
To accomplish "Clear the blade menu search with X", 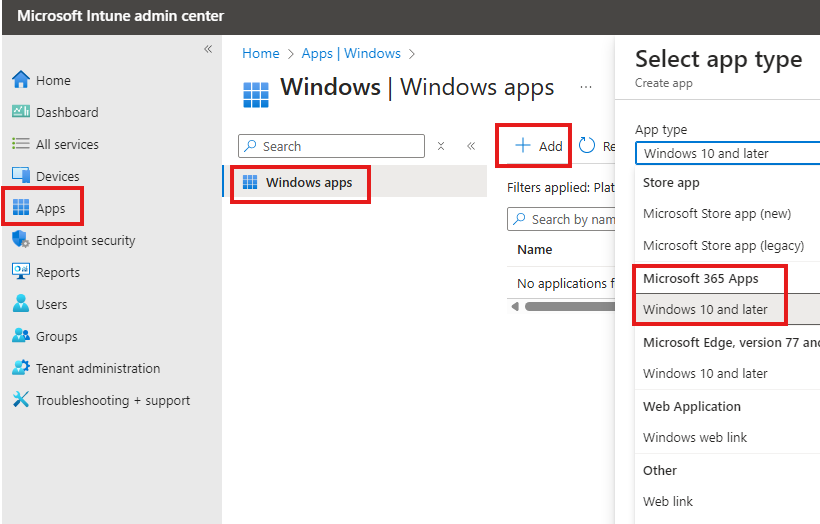I will click(x=441, y=146).
